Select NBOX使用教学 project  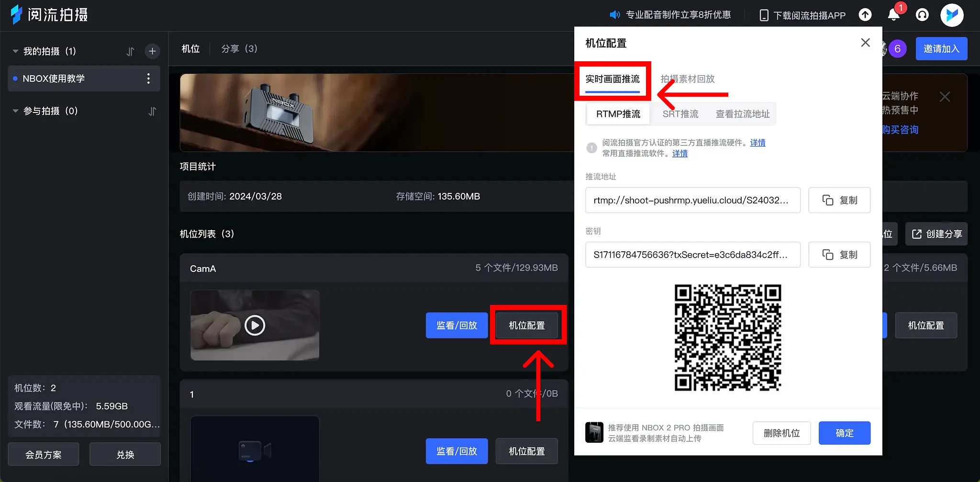pos(84,78)
